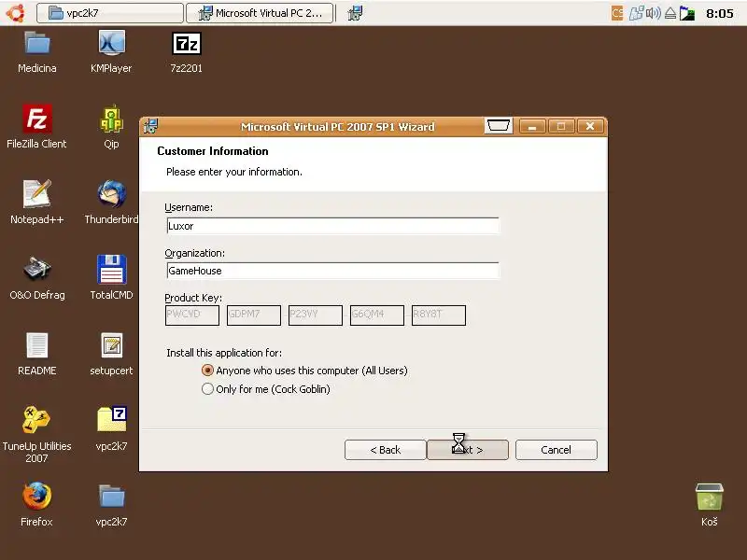Click the eject tray icon
Viewport: 747px width, 560px height.
pyautogui.click(x=669, y=13)
